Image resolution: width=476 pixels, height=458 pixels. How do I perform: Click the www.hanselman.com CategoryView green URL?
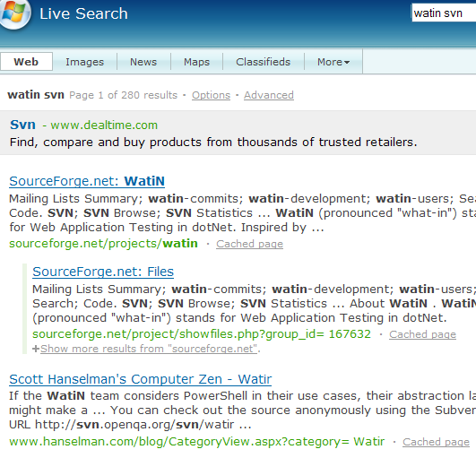tap(196, 442)
